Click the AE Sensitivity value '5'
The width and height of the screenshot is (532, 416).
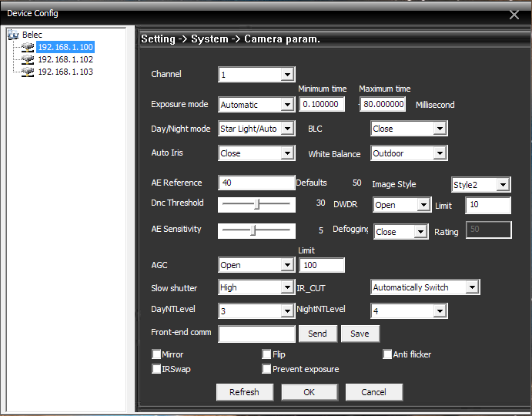pyautogui.click(x=320, y=230)
